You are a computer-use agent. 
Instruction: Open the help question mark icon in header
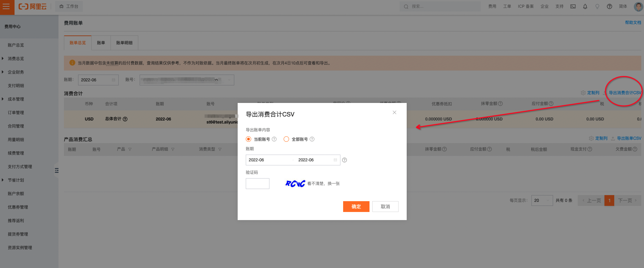click(x=610, y=6)
